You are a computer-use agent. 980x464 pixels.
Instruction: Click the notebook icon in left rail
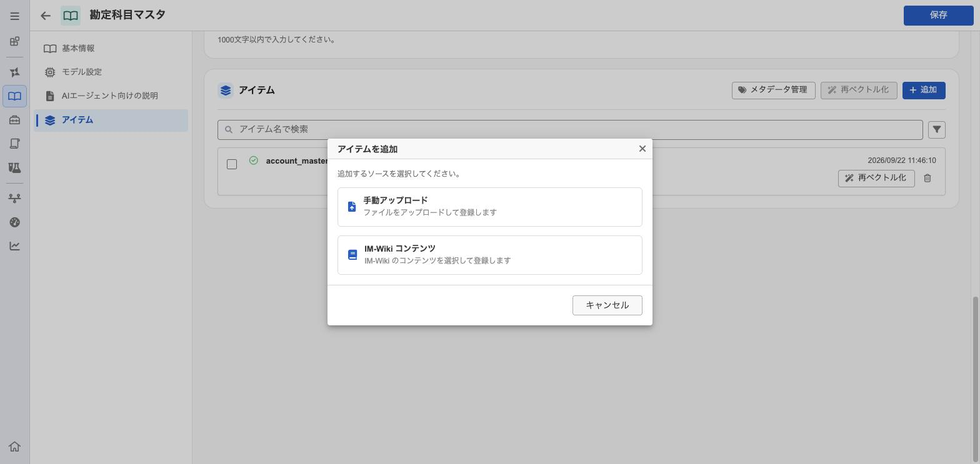click(14, 144)
